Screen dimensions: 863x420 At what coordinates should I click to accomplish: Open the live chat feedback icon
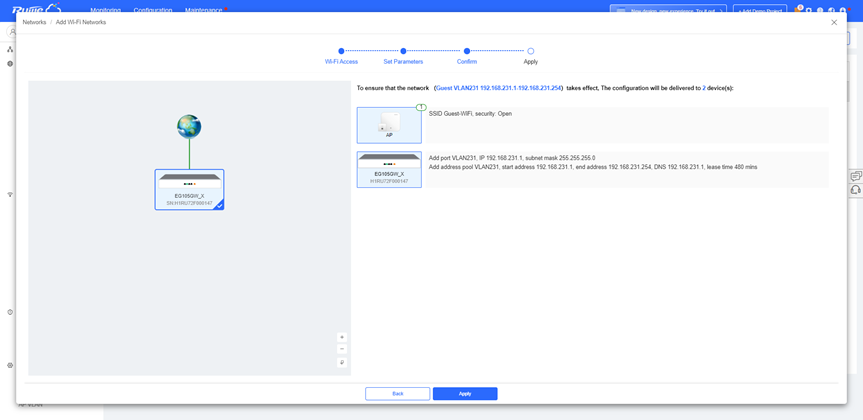[x=856, y=176]
